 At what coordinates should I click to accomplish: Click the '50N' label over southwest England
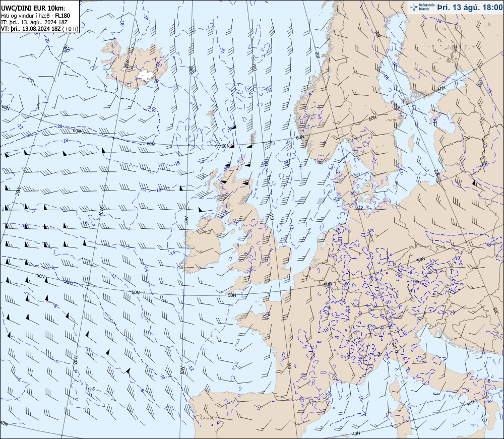pos(232,295)
